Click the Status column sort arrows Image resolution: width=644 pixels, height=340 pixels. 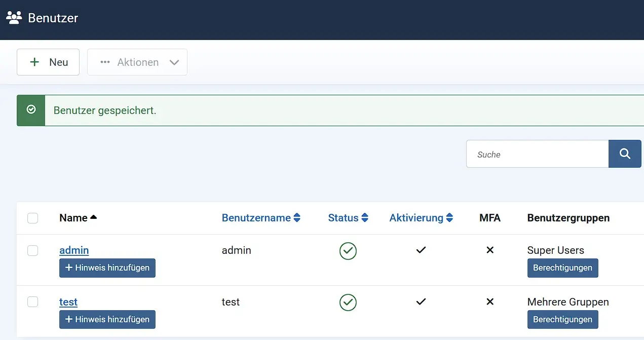point(366,217)
